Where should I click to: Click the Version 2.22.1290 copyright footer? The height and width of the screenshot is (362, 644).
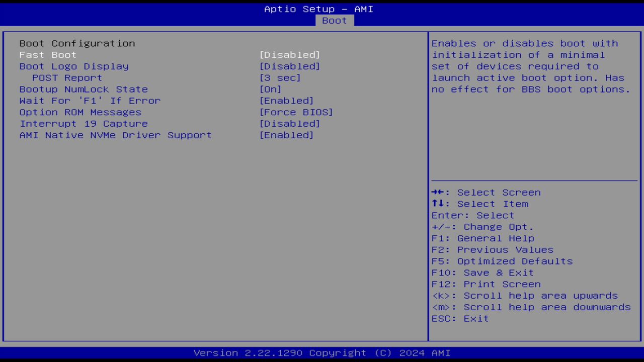point(322,353)
